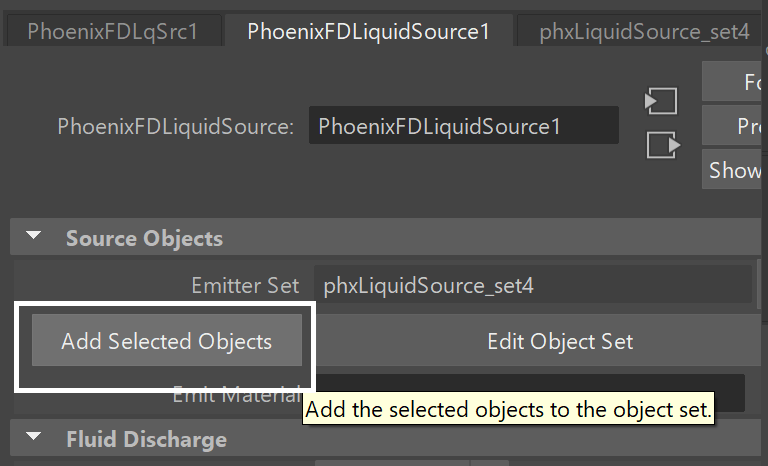Click the partially visible Focus button

click(x=731, y=81)
